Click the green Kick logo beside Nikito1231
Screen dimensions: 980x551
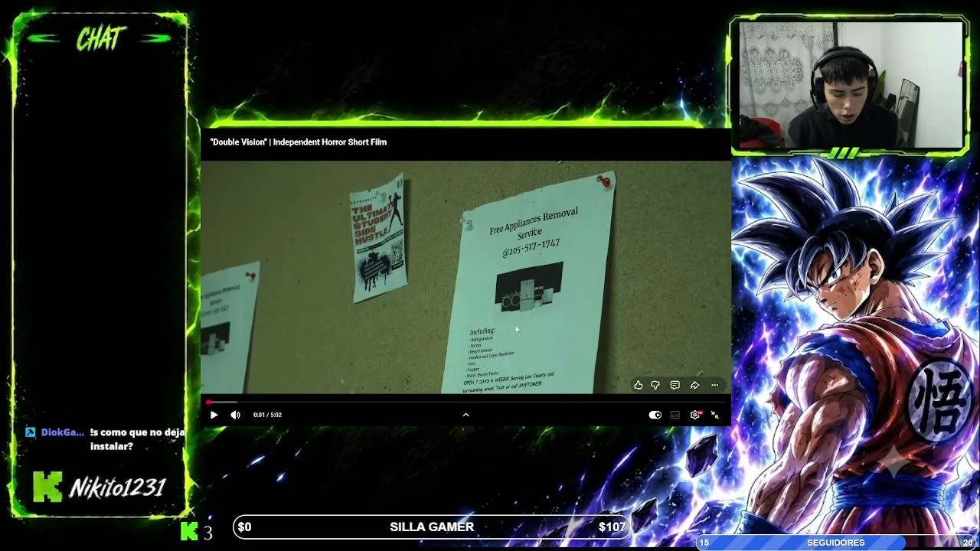[47, 487]
